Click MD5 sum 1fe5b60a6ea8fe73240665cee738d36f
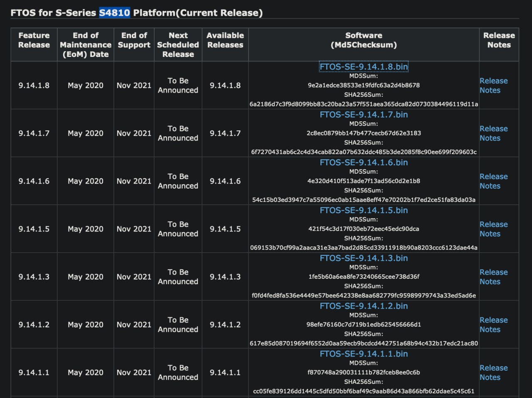The height and width of the screenshot is (398, 532). click(364, 276)
